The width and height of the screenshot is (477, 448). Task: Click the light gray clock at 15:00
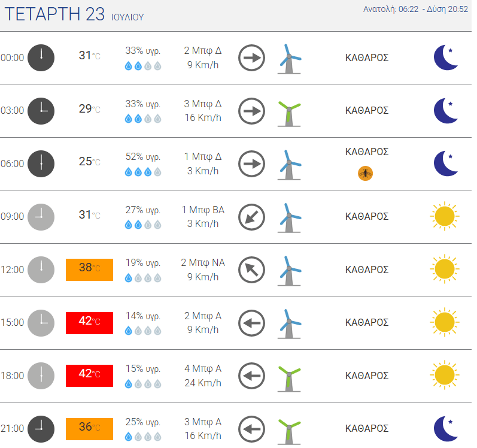pyautogui.click(x=41, y=323)
